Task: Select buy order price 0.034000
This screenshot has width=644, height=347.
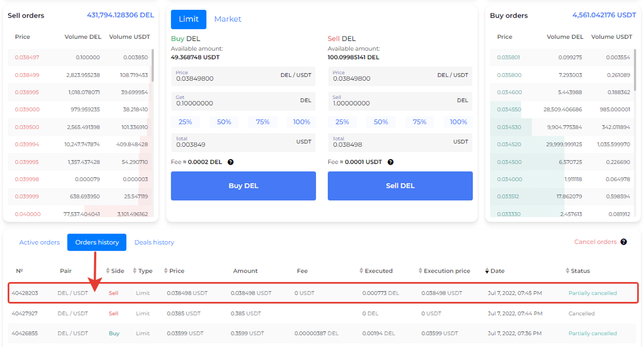Action: 509,179
